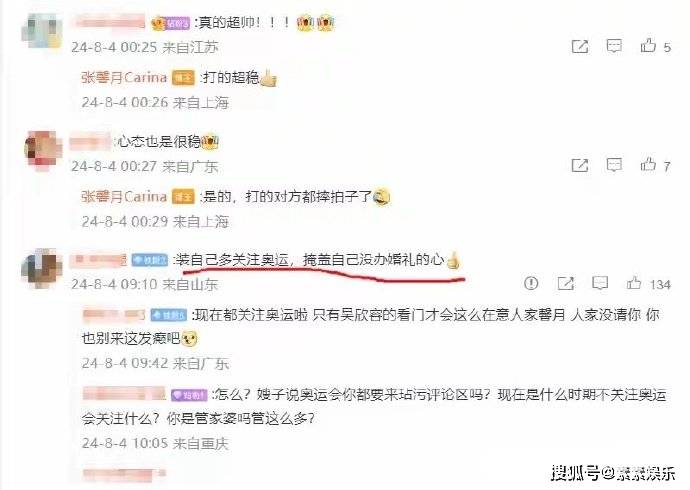Click the blurred username of the first commenter
The image size is (690, 490).
109,22
